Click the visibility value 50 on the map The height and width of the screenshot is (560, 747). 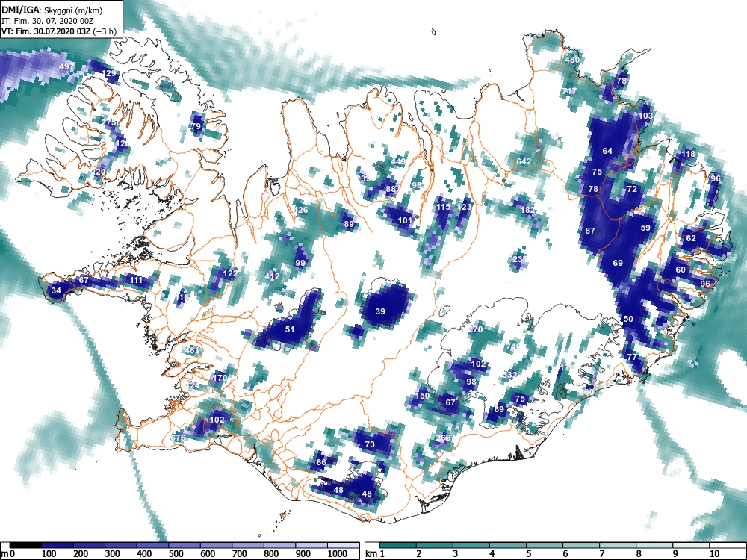(628, 319)
